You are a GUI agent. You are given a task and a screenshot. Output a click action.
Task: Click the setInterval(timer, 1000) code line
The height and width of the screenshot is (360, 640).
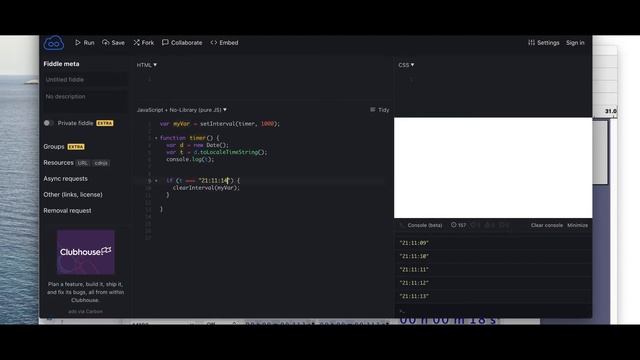(x=220, y=124)
